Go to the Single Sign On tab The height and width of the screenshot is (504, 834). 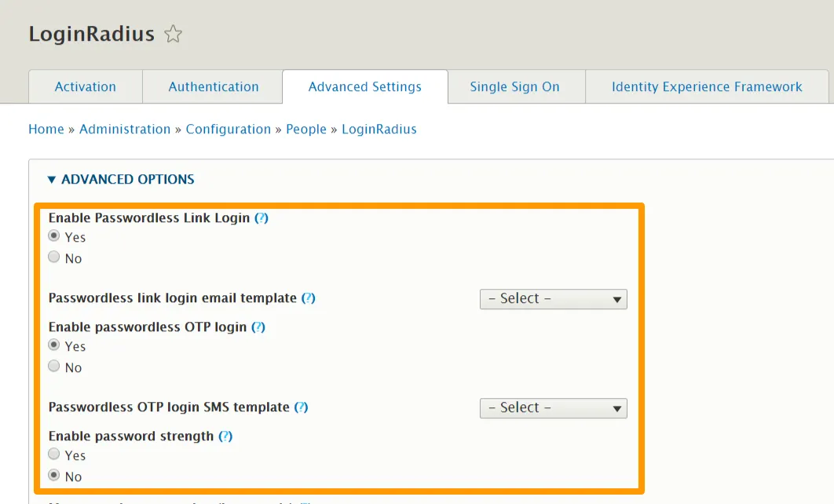click(514, 87)
